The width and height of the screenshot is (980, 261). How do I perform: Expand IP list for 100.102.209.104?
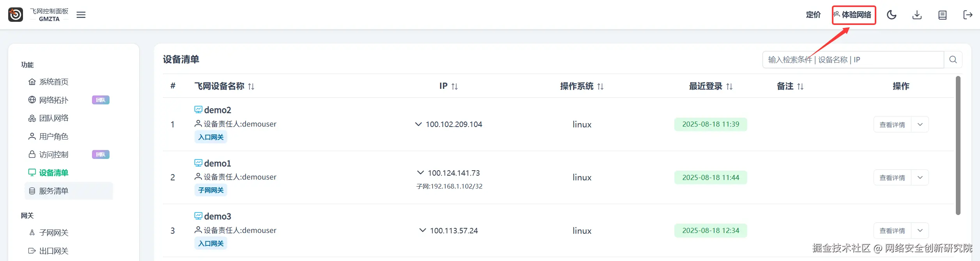coord(418,124)
